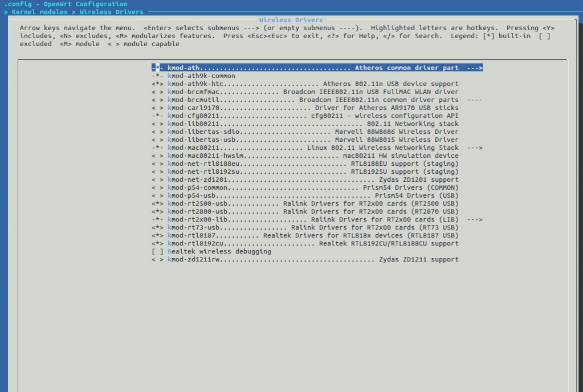Toggle kmod-p54-usb module state marker
583x392 pixels.
(157, 196)
